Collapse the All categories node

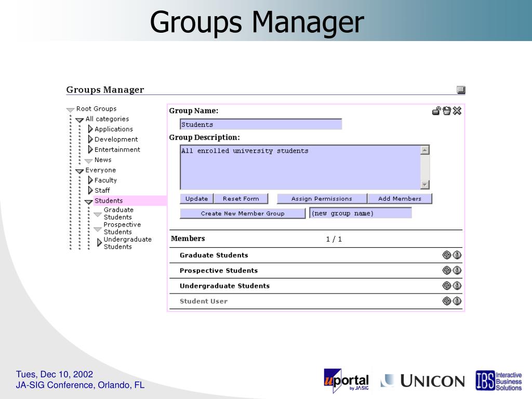click(79, 120)
